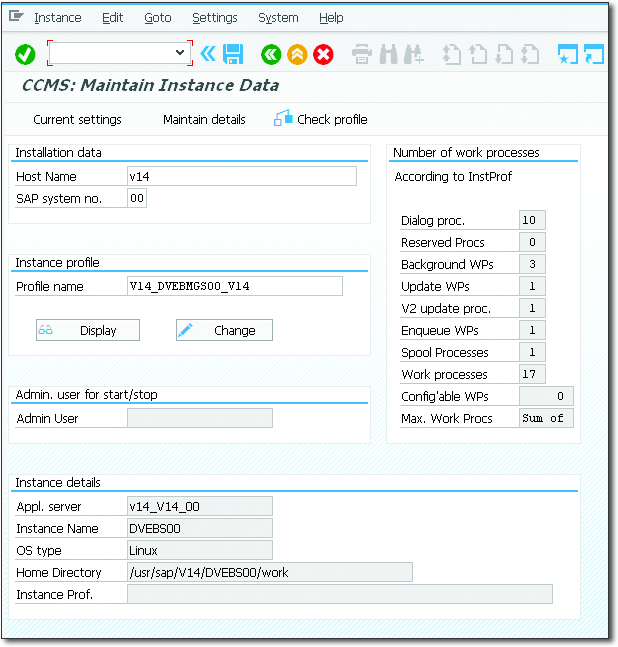Open the Help menu
This screenshot has height=647, width=618.
(x=331, y=18)
